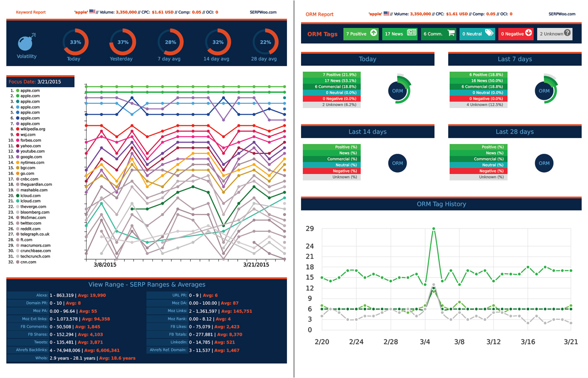Select theverge.com in ranking list
The height and width of the screenshot is (378, 588).
click(33, 207)
